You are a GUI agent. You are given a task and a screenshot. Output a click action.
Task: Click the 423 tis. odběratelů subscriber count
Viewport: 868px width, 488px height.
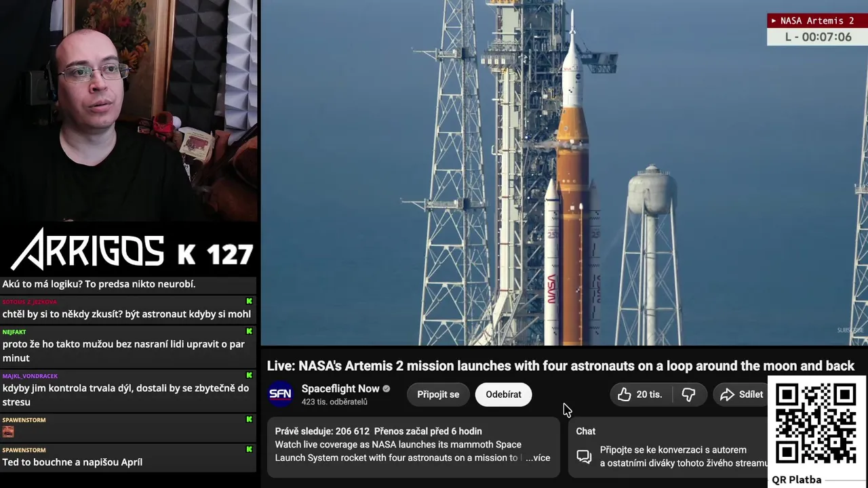click(x=334, y=402)
